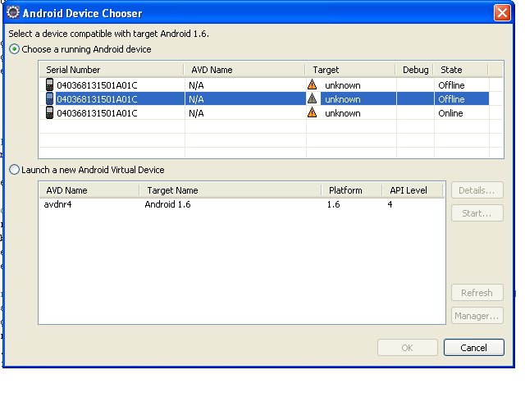525x420 pixels.
Task: Click 'N/A' AVD name in first row
Action: click(x=196, y=85)
